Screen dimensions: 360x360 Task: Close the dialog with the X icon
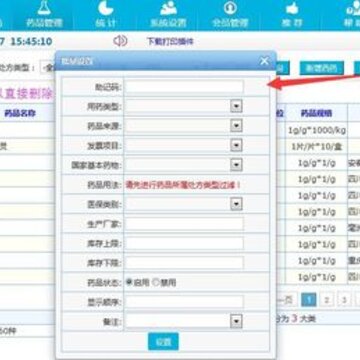point(264,61)
